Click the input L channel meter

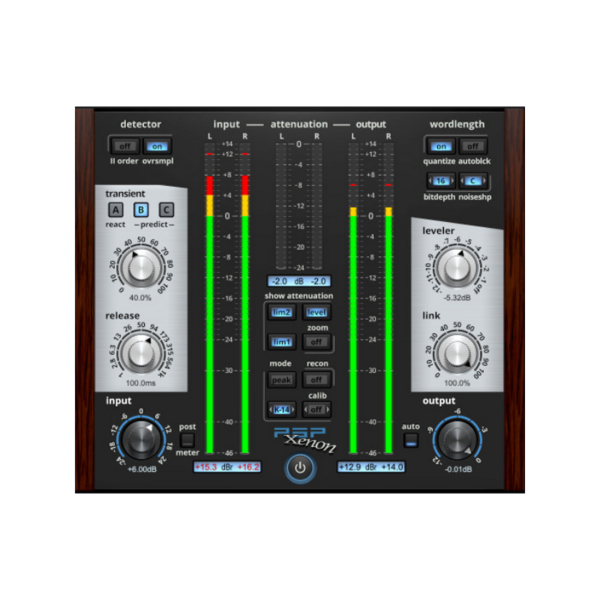click(210, 298)
